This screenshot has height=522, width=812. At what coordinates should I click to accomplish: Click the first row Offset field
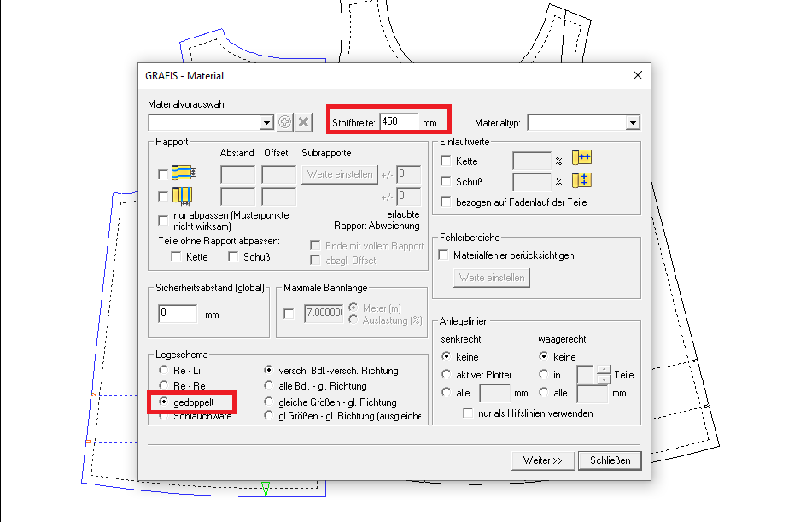point(278,174)
